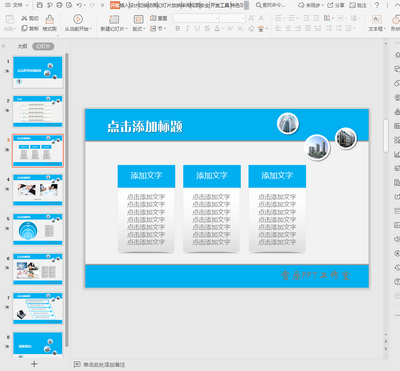Click the Share (分享) icon
This screenshot has width=400, height=371.
pos(330,5)
